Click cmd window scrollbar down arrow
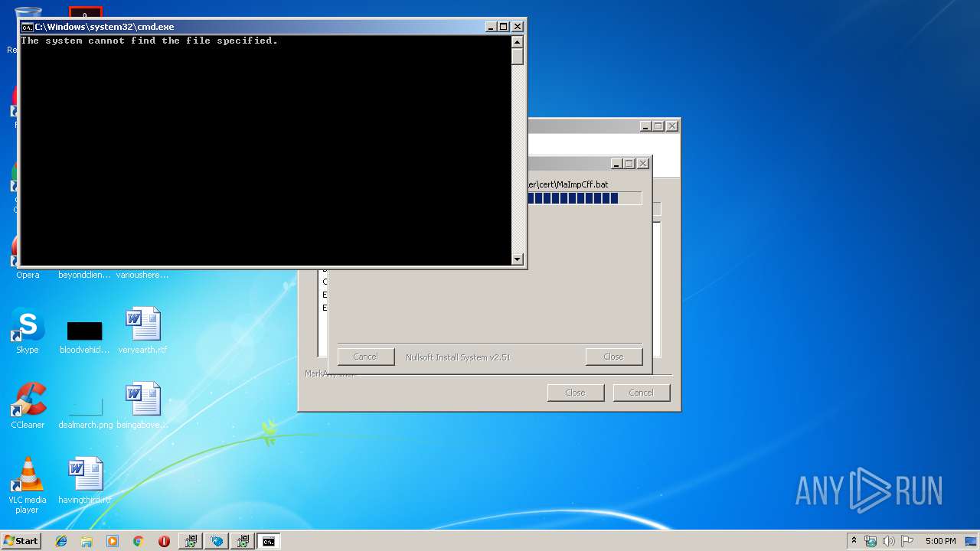This screenshot has height=551, width=980. [x=518, y=259]
